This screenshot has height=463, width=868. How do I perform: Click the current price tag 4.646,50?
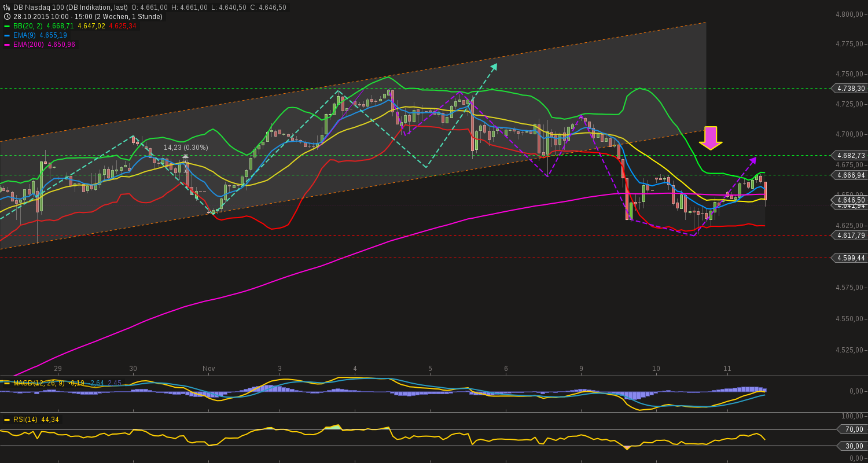click(x=849, y=200)
